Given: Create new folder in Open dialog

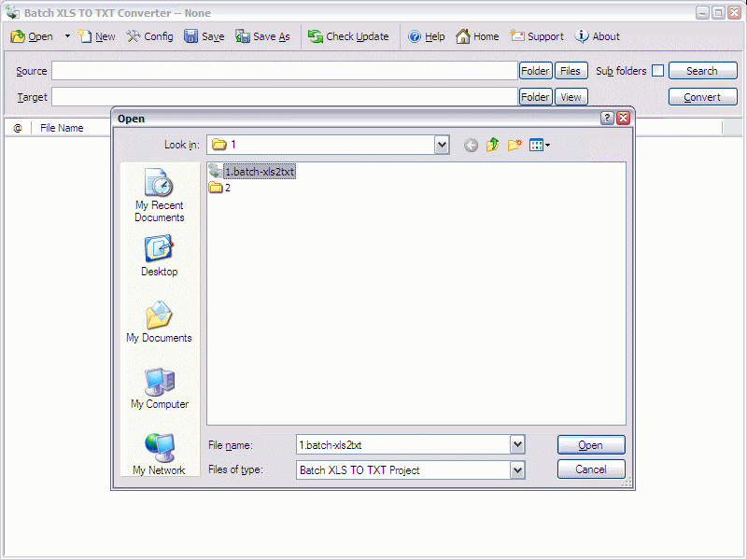Looking at the screenshot, I should point(514,145).
